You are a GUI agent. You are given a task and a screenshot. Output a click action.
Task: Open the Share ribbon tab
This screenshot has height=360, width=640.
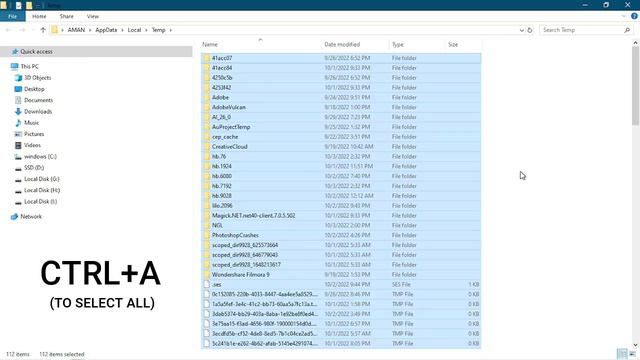[67, 16]
